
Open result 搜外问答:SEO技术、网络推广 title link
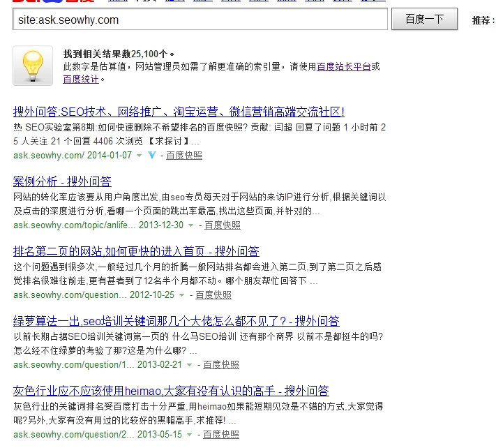tap(179, 112)
